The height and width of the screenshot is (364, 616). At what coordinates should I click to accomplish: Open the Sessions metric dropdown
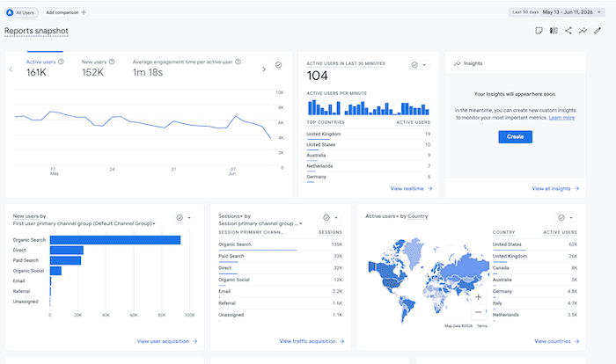tap(231, 216)
